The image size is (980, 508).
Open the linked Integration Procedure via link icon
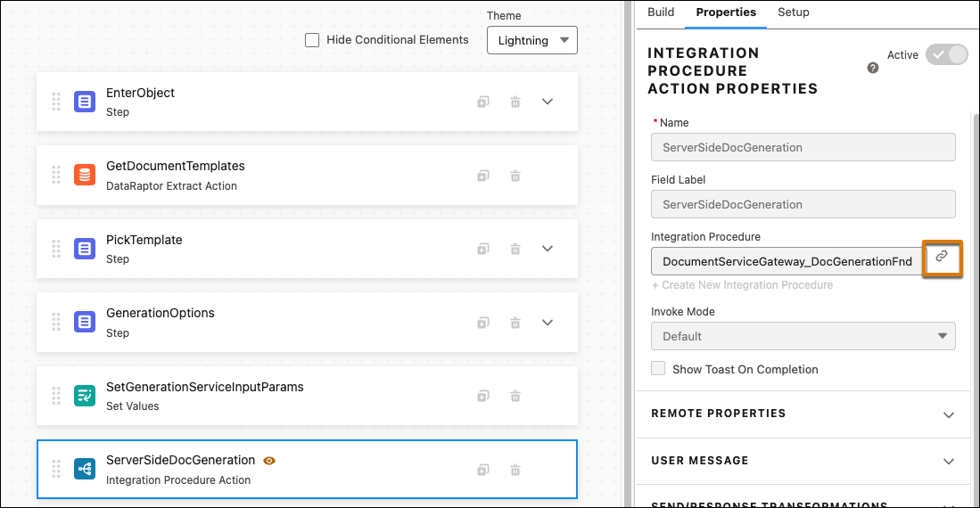point(942,256)
